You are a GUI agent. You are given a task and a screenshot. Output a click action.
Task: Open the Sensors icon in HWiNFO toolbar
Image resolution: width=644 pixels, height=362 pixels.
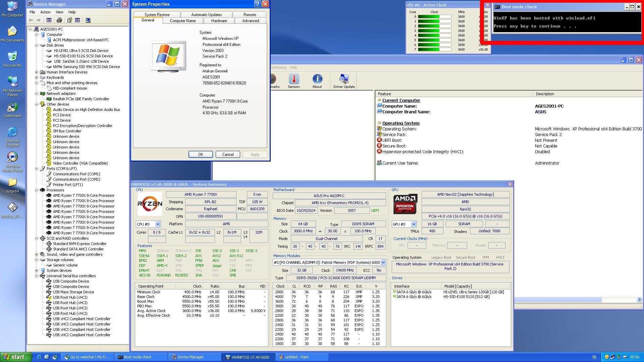pyautogui.click(x=294, y=81)
